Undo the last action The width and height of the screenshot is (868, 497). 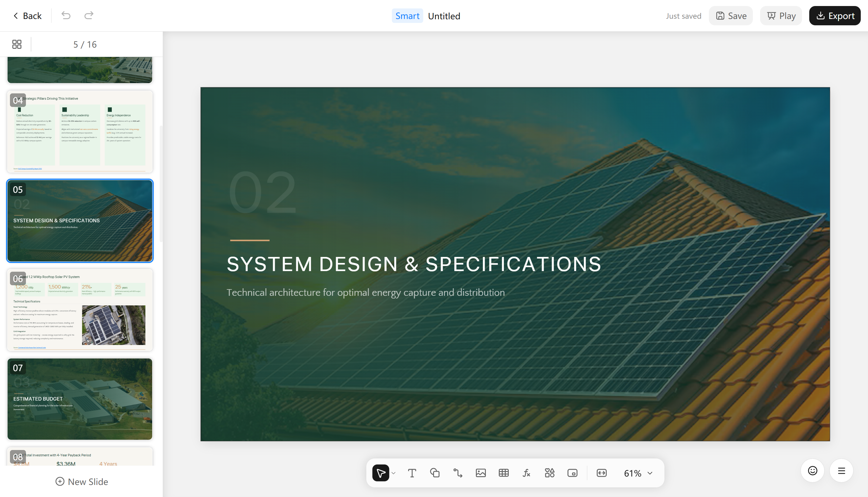tap(66, 16)
